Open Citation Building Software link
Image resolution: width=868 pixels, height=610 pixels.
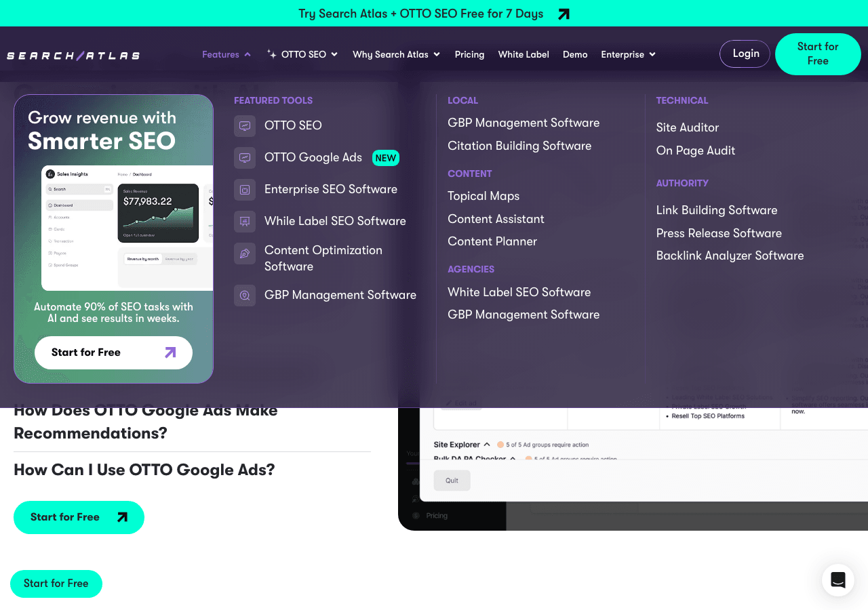point(519,146)
